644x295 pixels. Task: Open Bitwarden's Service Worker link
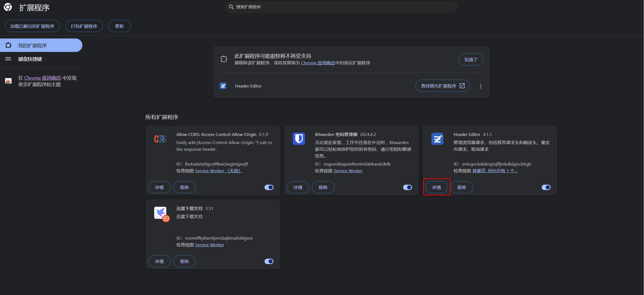click(348, 171)
